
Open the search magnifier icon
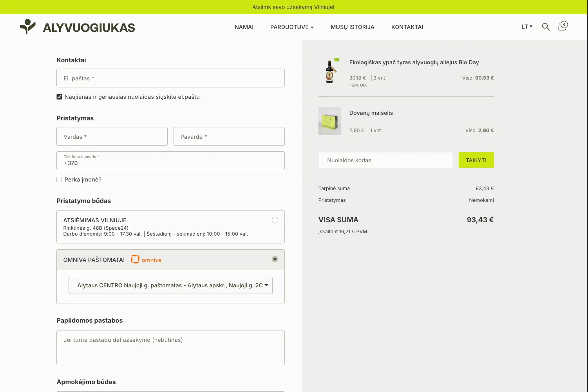coord(546,27)
